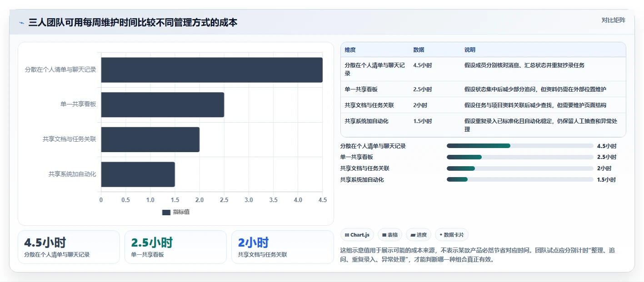Click the table cell 分散在个人清单与聊天记录
Image resolution: width=644 pixels, height=282 pixels.
pyautogui.click(x=374, y=69)
